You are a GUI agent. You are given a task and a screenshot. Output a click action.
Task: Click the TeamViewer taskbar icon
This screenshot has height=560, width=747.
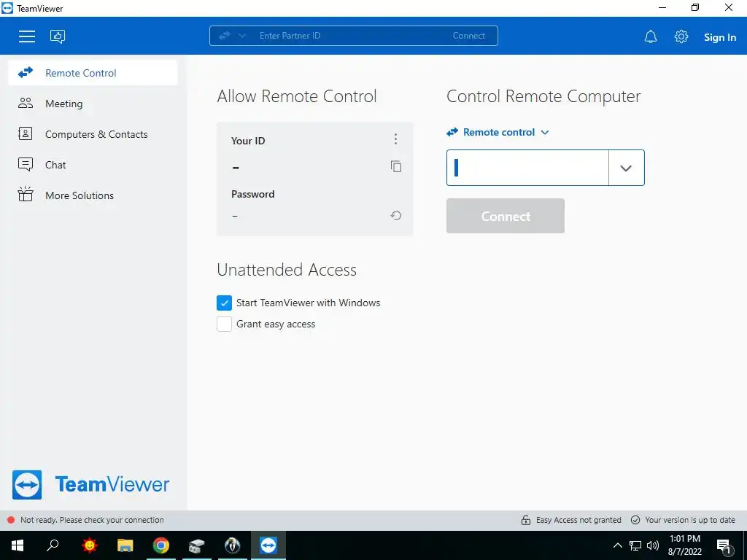coord(268,545)
